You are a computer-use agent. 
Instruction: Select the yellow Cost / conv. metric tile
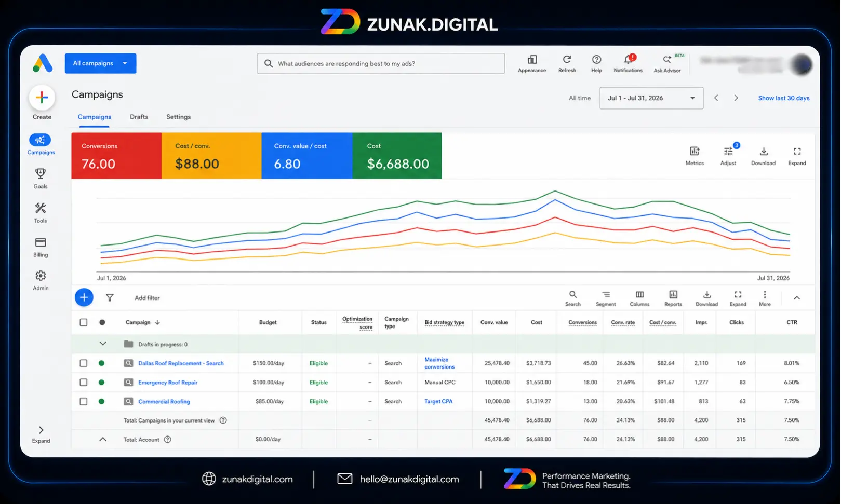(x=211, y=156)
